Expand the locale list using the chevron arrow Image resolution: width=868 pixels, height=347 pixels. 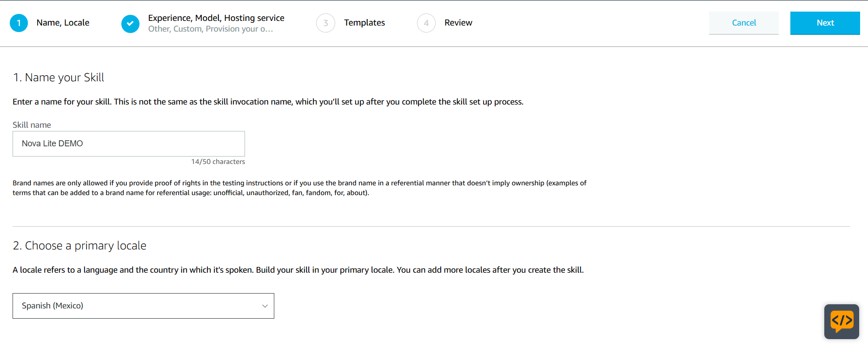tap(265, 306)
